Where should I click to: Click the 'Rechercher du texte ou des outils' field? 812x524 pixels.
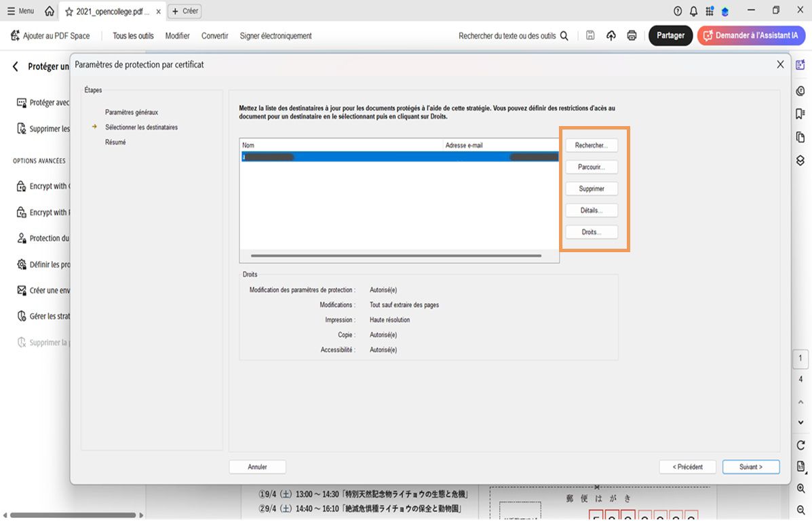click(509, 35)
